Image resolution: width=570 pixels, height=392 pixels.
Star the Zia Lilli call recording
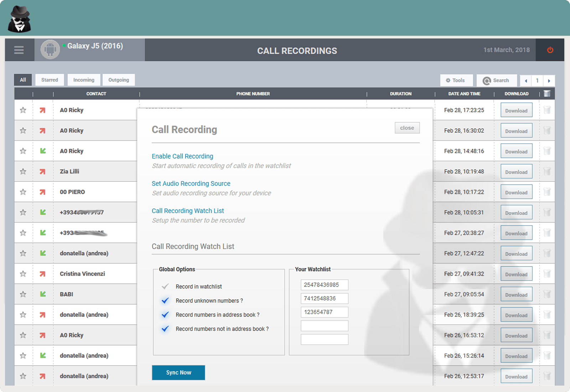tap(23, 171)
